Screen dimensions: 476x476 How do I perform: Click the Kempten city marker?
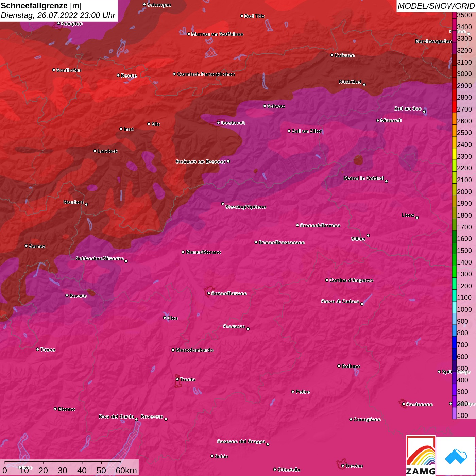pyautogui.click(x=58, y=23)
